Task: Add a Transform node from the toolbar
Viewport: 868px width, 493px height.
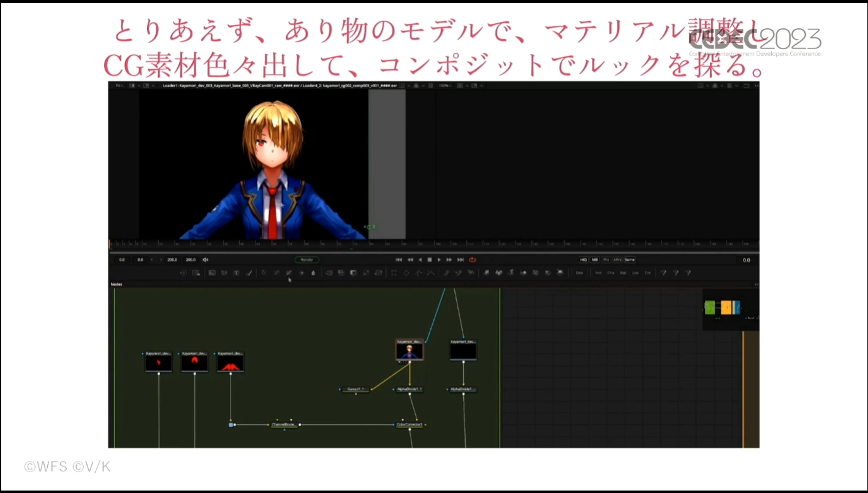Action: (378, 273)
